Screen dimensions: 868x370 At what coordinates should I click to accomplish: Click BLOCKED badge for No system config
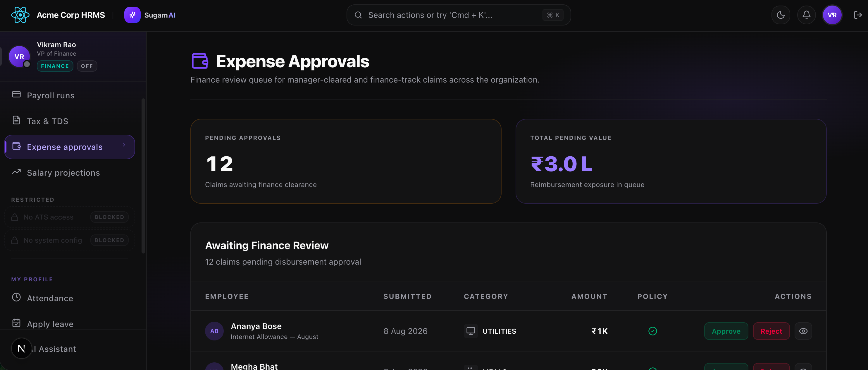[109, 240]
